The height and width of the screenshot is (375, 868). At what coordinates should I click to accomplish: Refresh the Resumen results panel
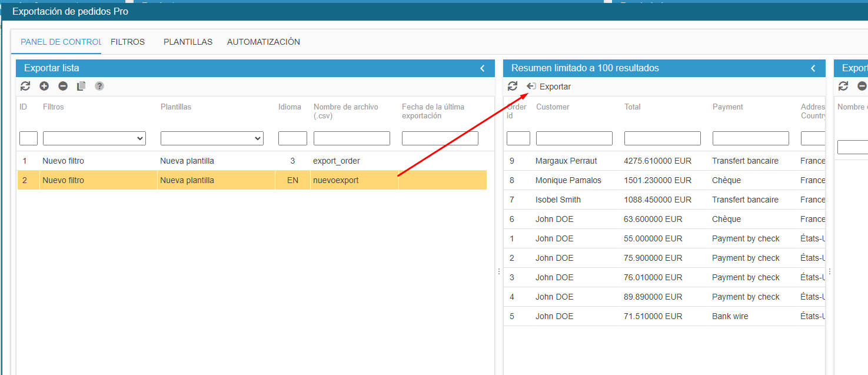coord(513,87)
